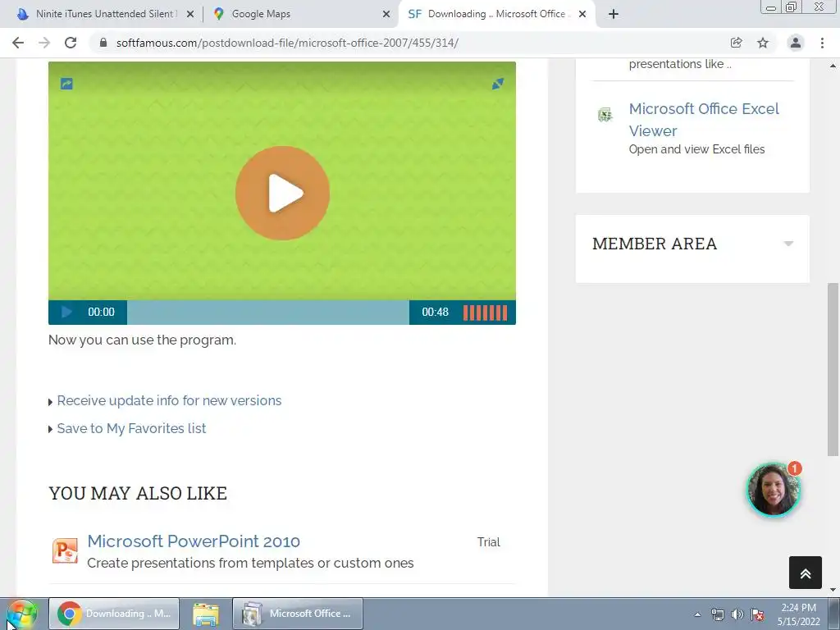Screen dimensions: 840x630
Task: Jump to top with double-chevron button
Action: click(x=806, y=573)
